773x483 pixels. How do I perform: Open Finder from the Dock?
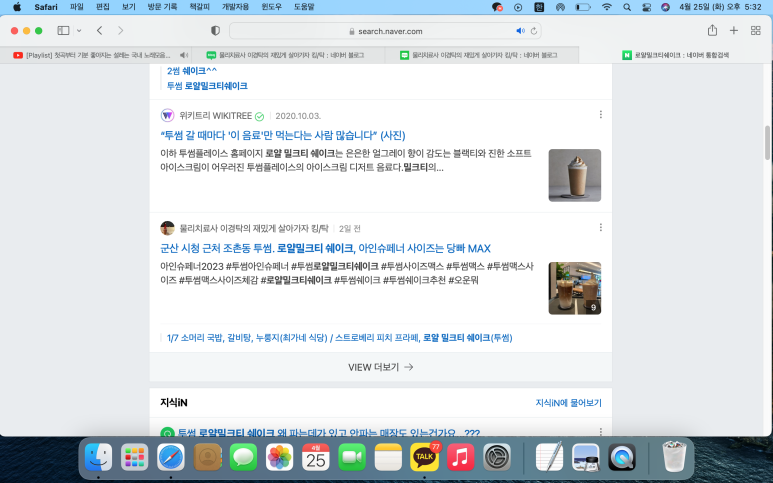pyautogui.click(x=98, y=457)
